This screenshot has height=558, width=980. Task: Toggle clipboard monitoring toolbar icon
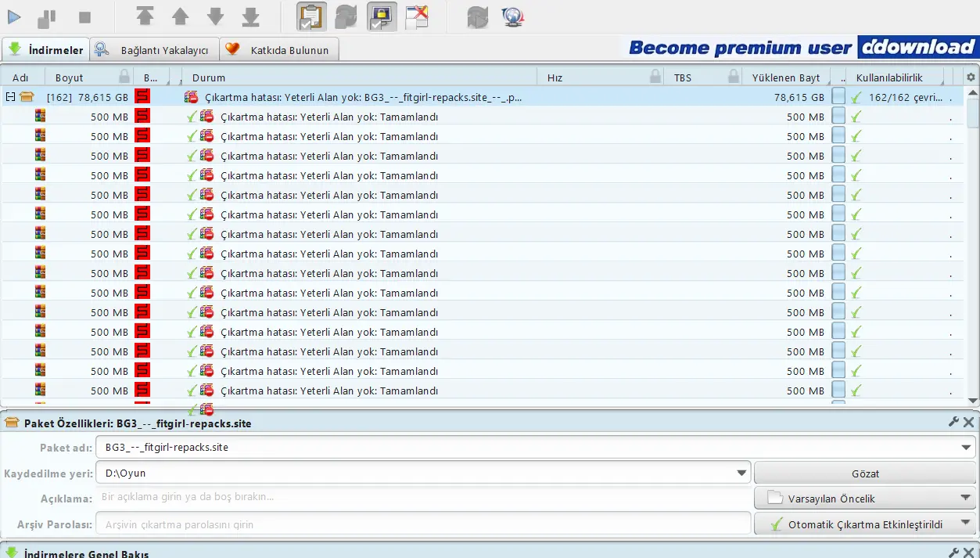pos(311,16)
